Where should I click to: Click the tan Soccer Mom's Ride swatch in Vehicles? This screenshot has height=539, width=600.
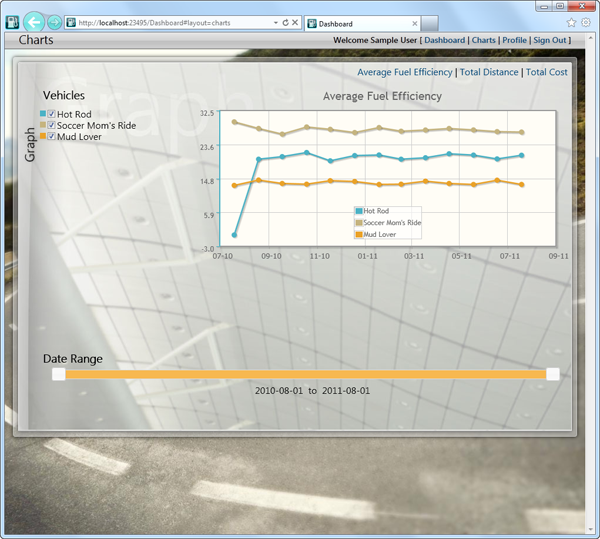click(x=43, y=125)
